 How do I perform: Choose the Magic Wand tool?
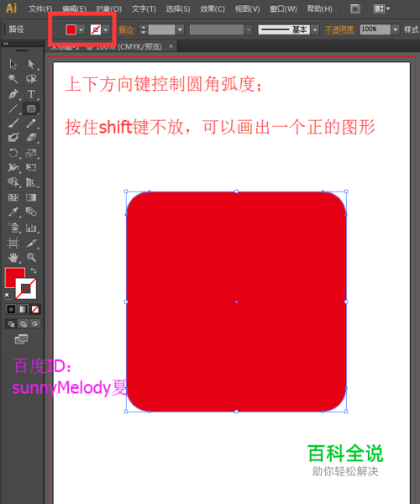(x=13, y=78)
